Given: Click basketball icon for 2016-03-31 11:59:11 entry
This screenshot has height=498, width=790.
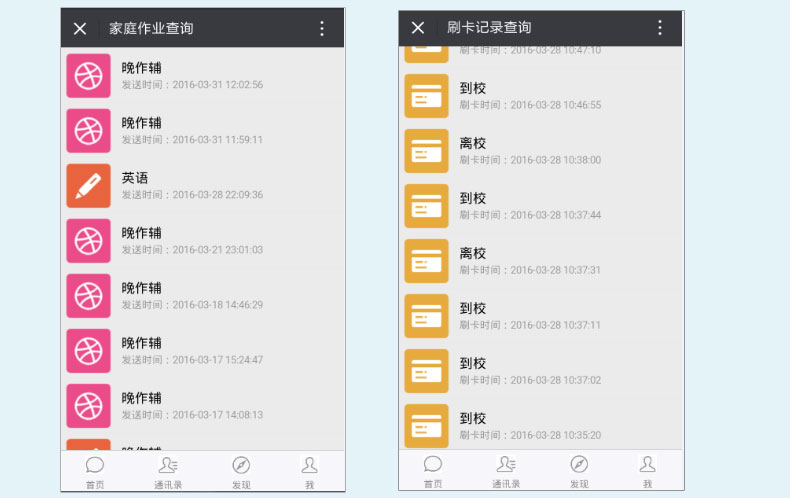Looking at the screenshot, I should [89, 131].
